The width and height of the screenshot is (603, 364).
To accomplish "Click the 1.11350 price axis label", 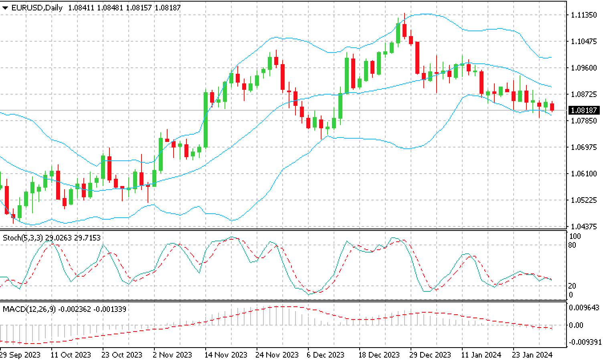I will [x=583, y=15].
